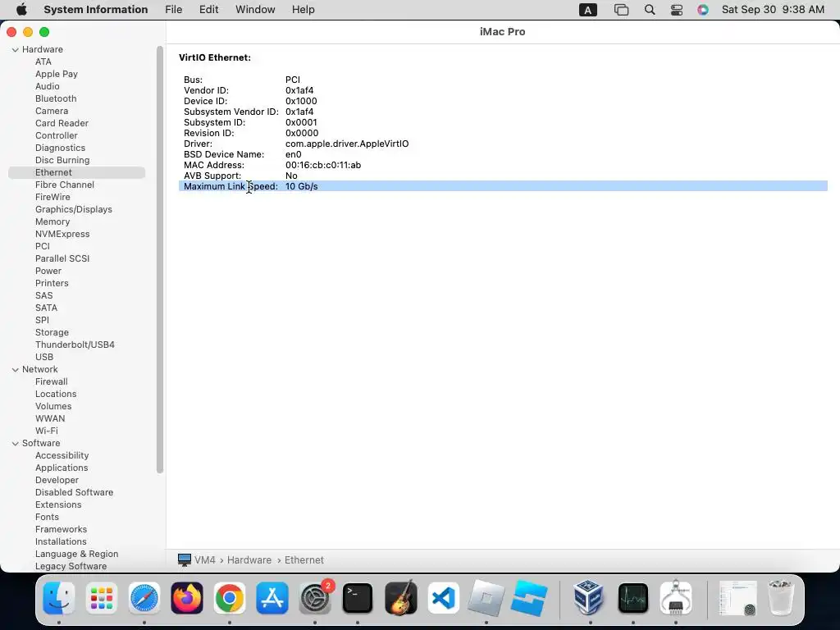Collapse the Software section in sidebar

tap(15, 443)
